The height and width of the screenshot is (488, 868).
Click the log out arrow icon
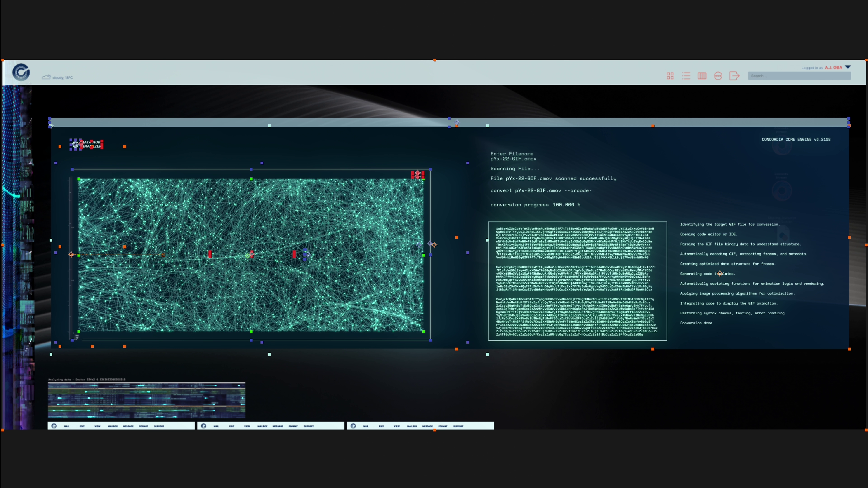[x=734, y=76]
